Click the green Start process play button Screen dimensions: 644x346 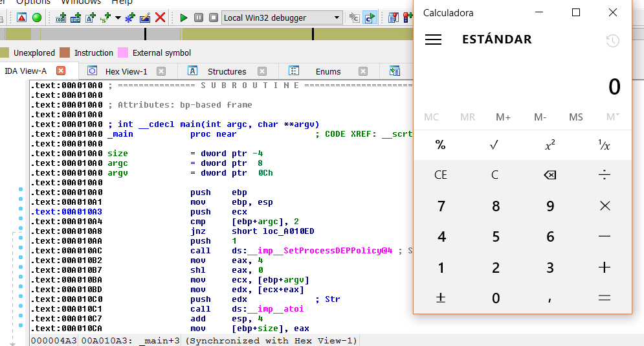[184, 17]
